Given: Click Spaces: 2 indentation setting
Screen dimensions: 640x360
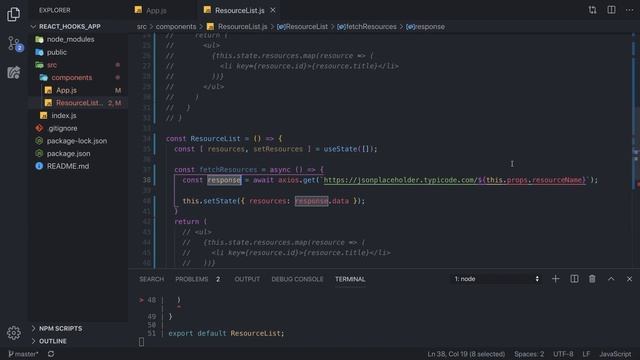Looking at the screenshot, I should [x=529, y=354].
